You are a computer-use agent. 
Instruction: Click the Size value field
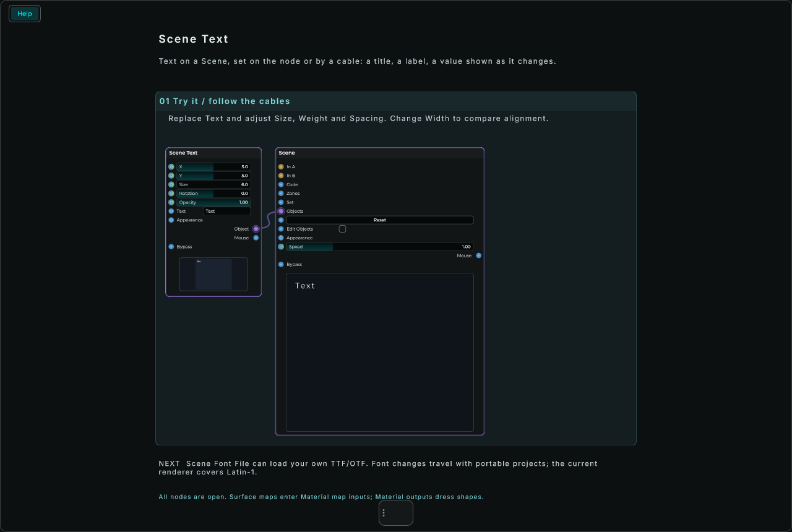(x=213, y=184)
